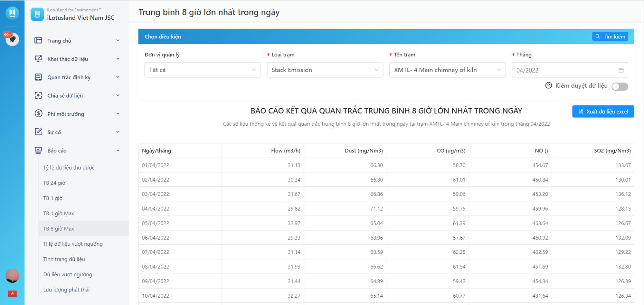Viewport: 644px width, 305px height.
Task: Click the Ngày/tháng column header
Action: point(180,151)
